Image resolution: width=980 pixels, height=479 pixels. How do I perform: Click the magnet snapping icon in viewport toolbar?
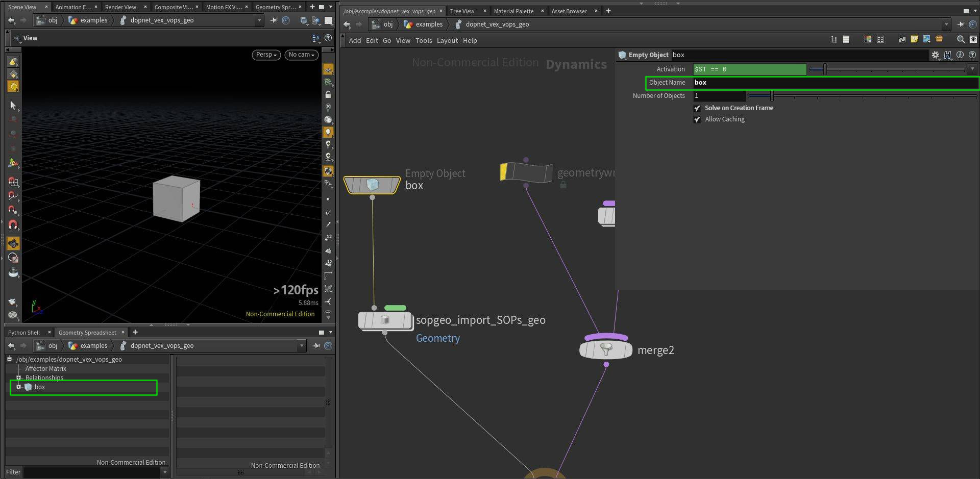(x=13, y=224)
